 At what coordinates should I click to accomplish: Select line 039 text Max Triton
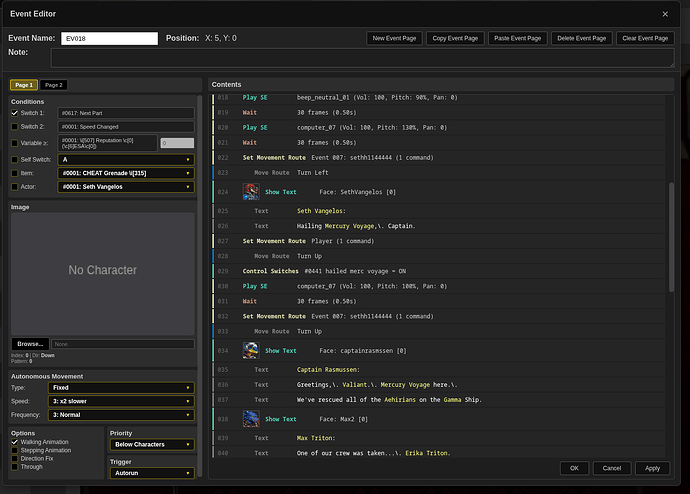[x=439, y=438]
